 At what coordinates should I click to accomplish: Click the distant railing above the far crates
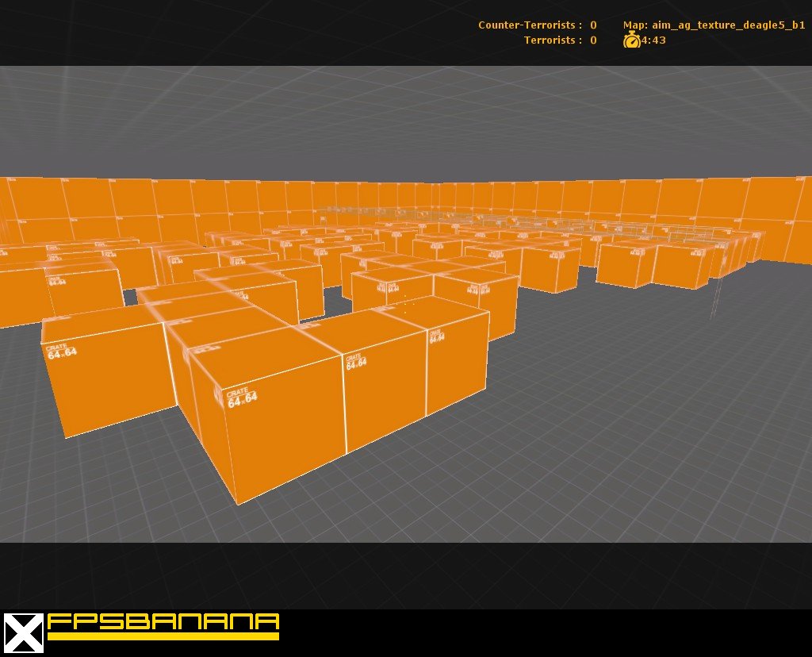(381, 210)
